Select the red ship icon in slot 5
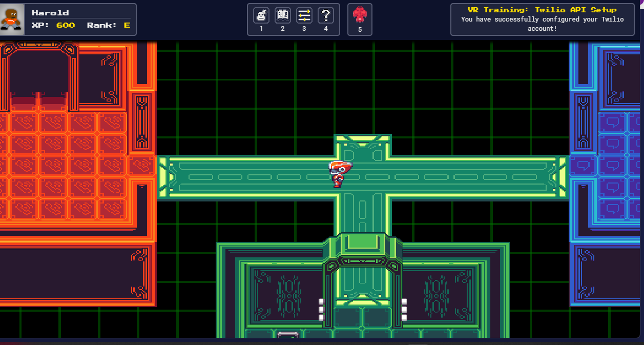Image resolution: width=644 pixels, height=345 pixels. (360, 15)
